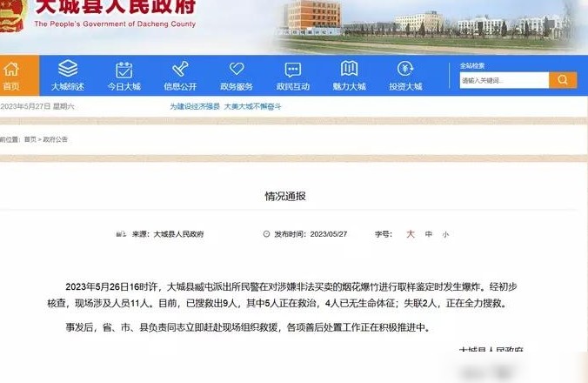Click the national emblem logo
Viewport: 588px width, 383px height.
pyautogui.click(x=13, y=17)
